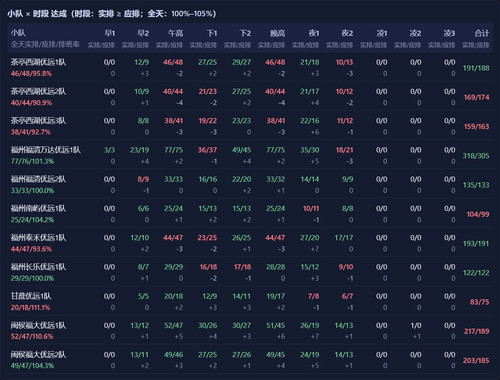Click the 8/9 早2 cell of 福州福清优远2队

click(143, 179)
